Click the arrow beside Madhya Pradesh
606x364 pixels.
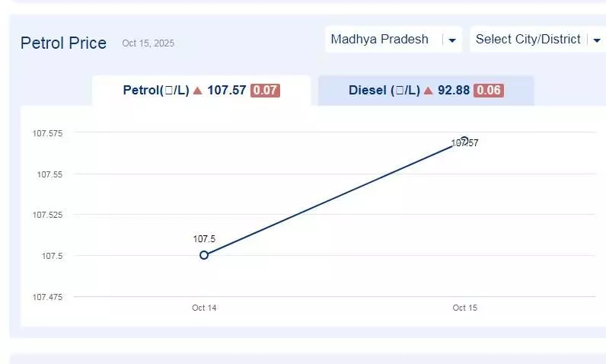pos(452,40)
